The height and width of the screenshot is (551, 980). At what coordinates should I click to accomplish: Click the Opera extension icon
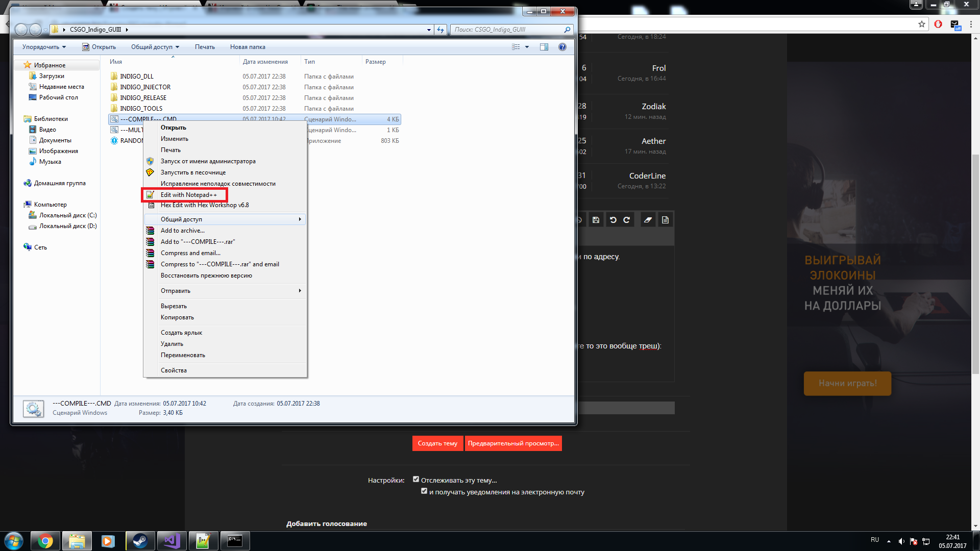(938, 24)
